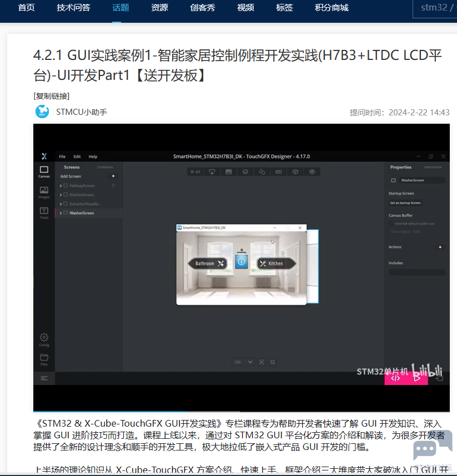The height and width of the screenshot is (476, 457).
Task: Switch to the Containers tab
Action: [105, 167]
